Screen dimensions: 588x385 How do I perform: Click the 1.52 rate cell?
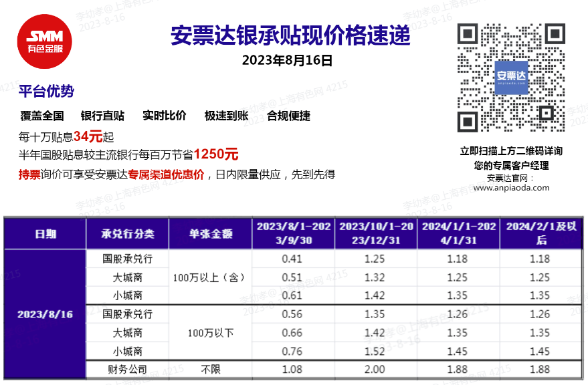(375, 352)
